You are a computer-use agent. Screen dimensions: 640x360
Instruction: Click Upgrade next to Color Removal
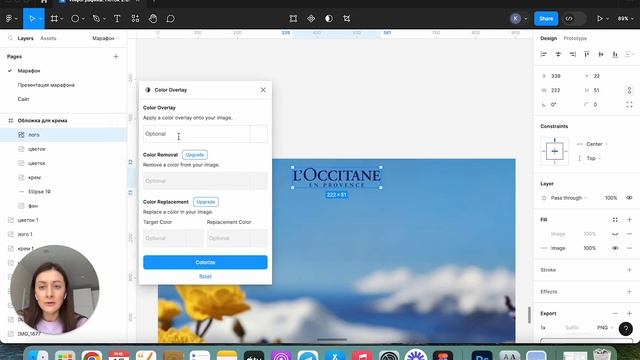195,155
